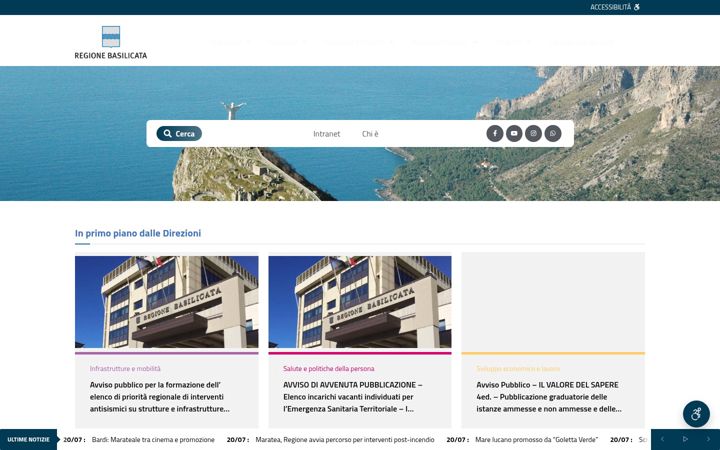Open the Sviluppo economico e lavoro category
720x450 pixels.
point(518,368)
